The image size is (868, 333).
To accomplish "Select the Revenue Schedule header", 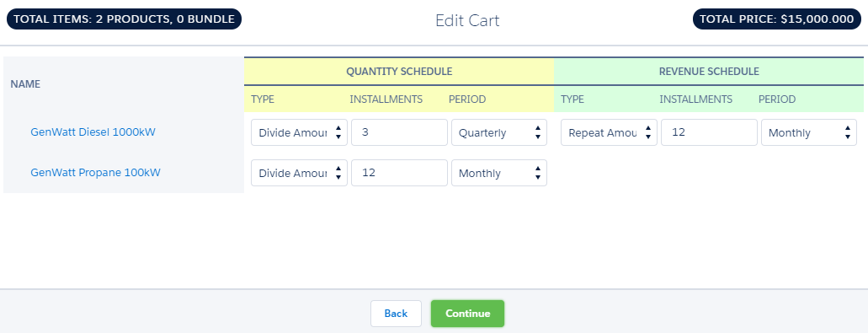I will click(x=709, y=72).
